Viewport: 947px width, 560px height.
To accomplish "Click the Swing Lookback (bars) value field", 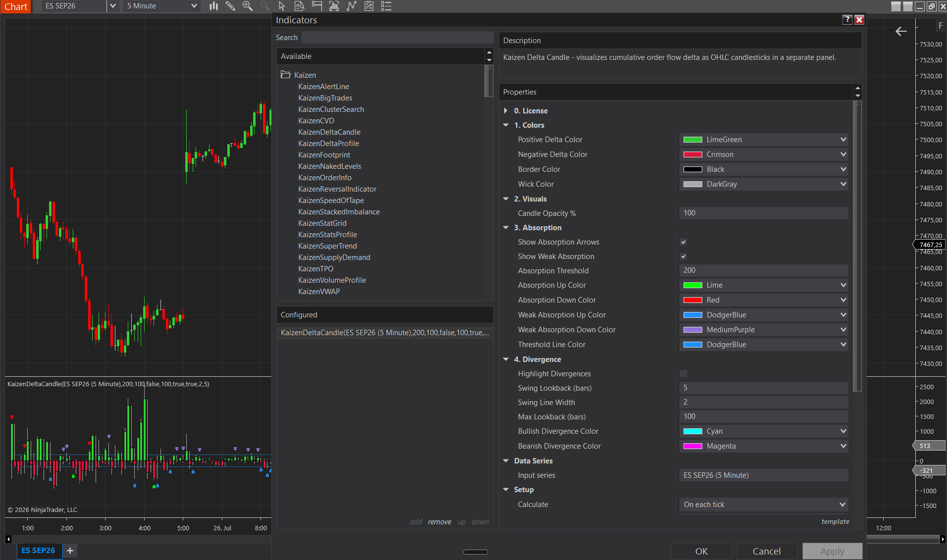I will click(x=763, y=388).
